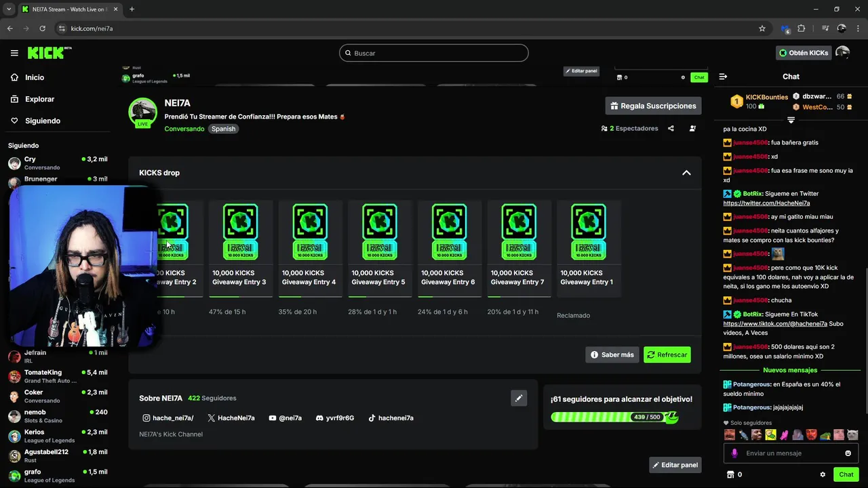Open the tiktok.com/@hachenei7a chat link

[775, 324]
